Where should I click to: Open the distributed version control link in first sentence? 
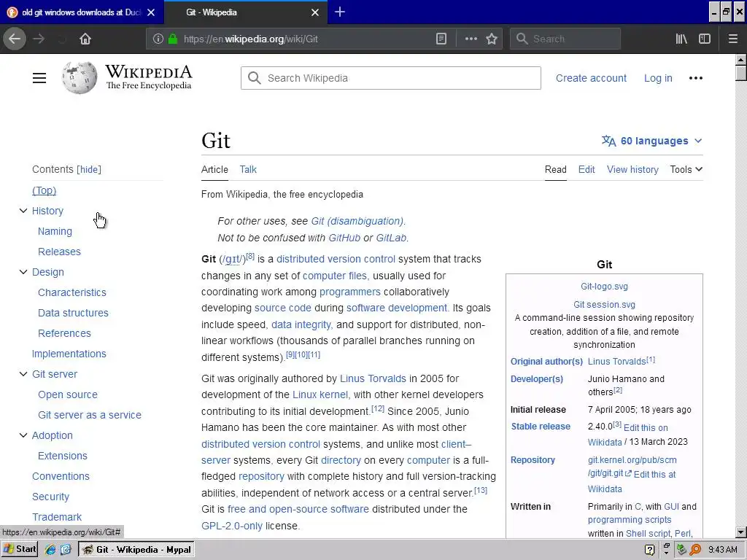pos(336,259)
